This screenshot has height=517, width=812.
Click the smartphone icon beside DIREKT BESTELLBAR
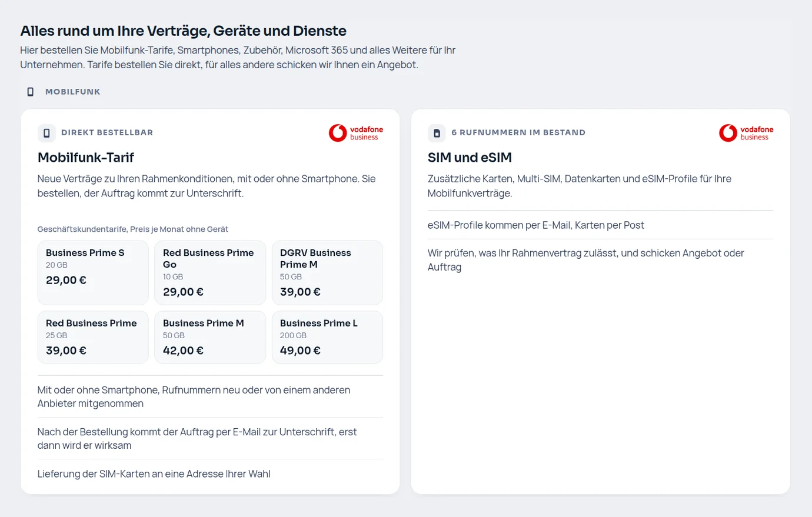(46, 133)
